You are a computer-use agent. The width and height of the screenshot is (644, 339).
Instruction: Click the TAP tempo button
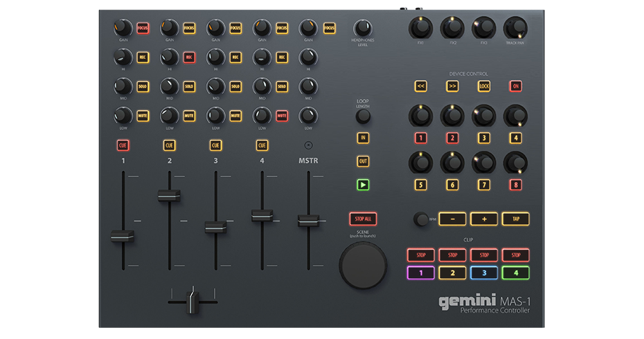[x=516, y=219]
